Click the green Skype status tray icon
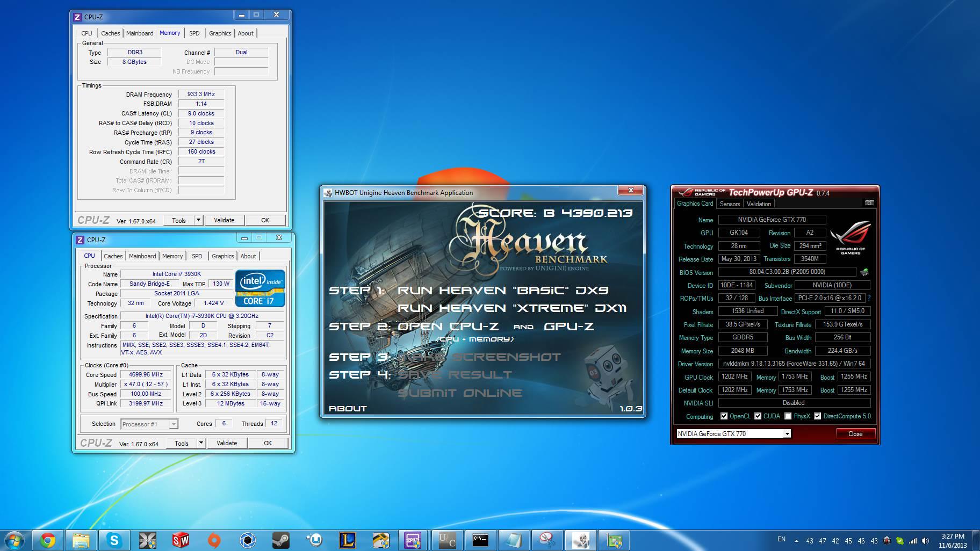 (x=899, y=540)
